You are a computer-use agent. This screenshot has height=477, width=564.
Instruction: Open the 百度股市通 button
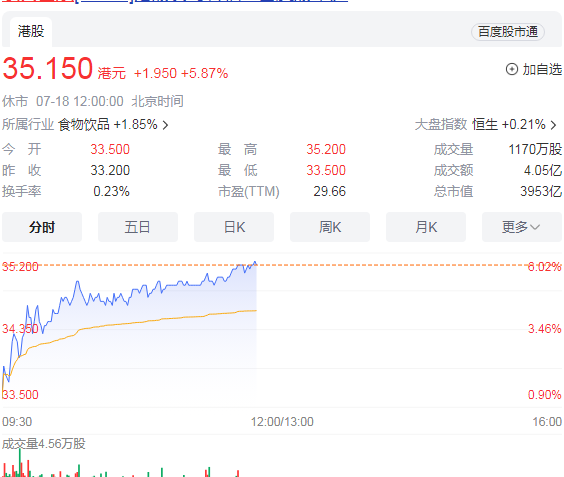(x=508, y=32)
